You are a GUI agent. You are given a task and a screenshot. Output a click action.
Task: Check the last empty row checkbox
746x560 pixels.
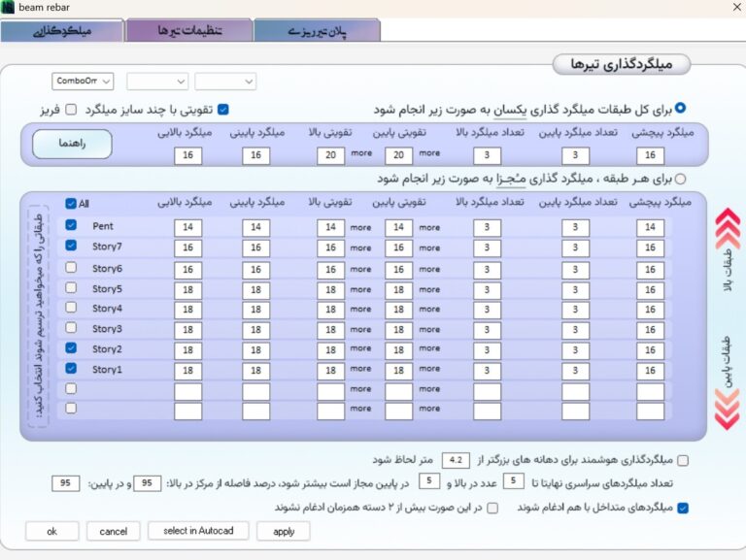tap(71, 408)
